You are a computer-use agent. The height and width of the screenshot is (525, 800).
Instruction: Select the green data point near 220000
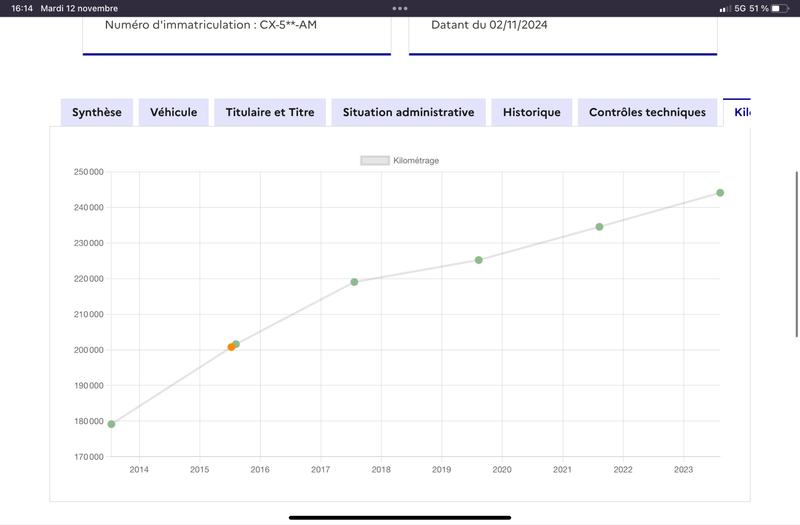(354, 282)
